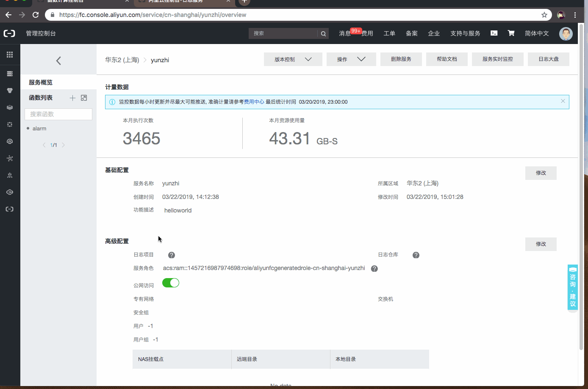Click 管理控制台 in the header
The height and width of the screenshot is (389, 588).
[x=41, y=33]
